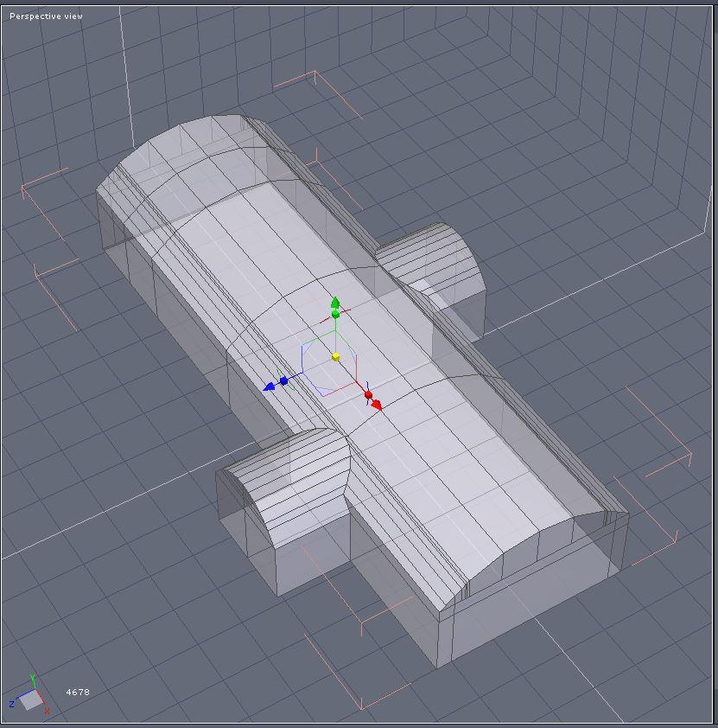Click the green scale cube on Y axis
This screenshot has width=718, height=728.
pyautogui.click(x=335, y=315)
